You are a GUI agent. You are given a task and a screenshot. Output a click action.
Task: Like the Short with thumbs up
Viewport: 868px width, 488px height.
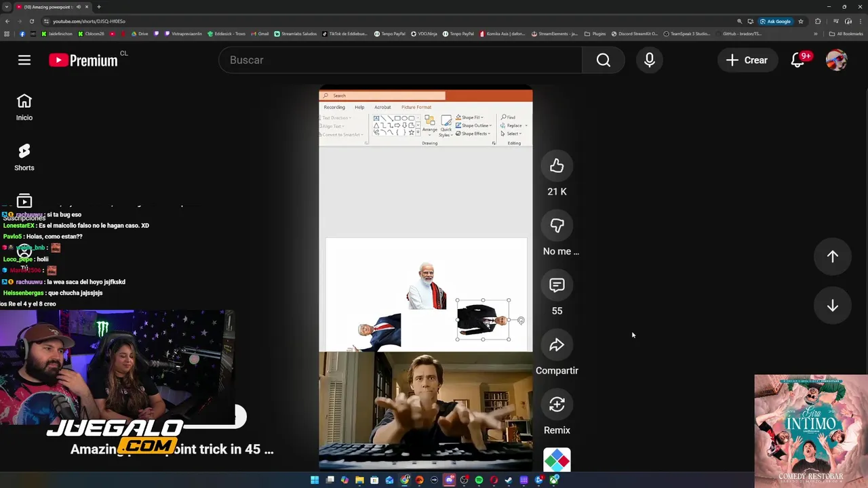(557, 166)
